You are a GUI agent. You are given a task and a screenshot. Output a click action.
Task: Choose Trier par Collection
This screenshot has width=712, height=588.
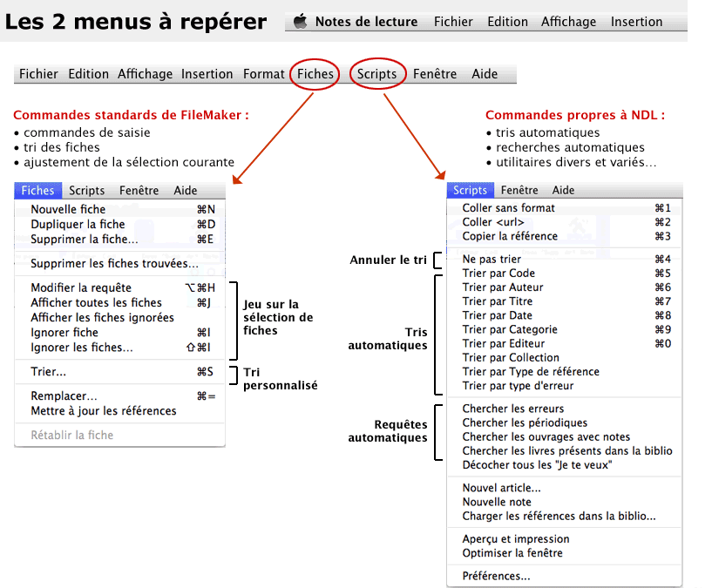click(565, 358)
